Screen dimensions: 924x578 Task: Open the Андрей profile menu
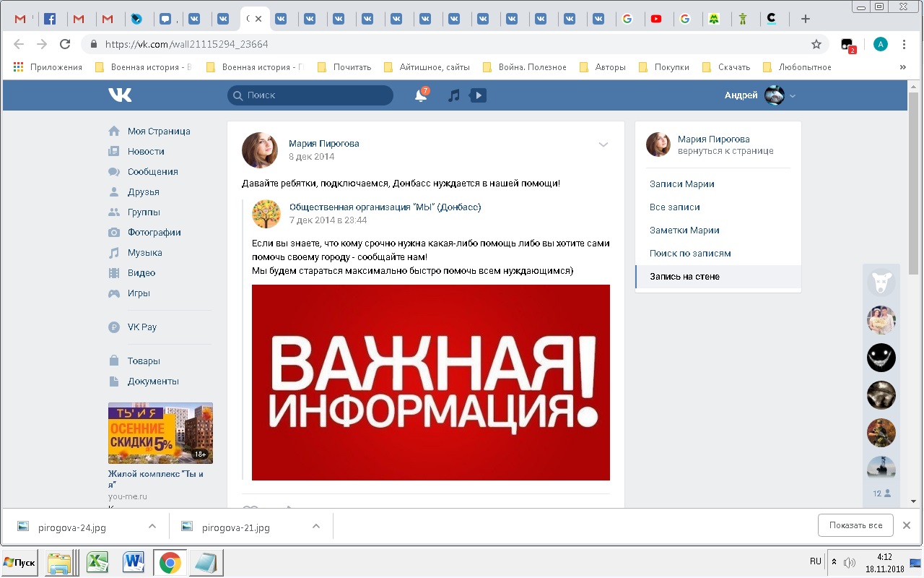tap(759, 95)
